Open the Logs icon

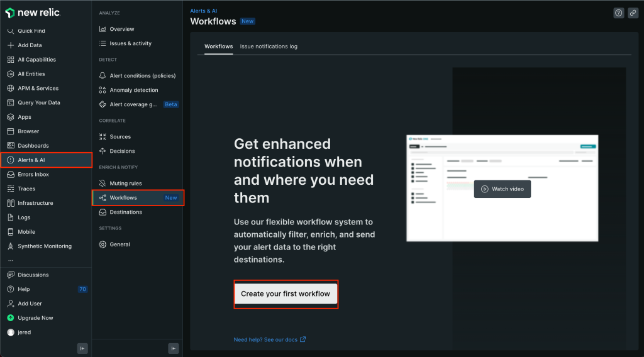coord(11,217)
